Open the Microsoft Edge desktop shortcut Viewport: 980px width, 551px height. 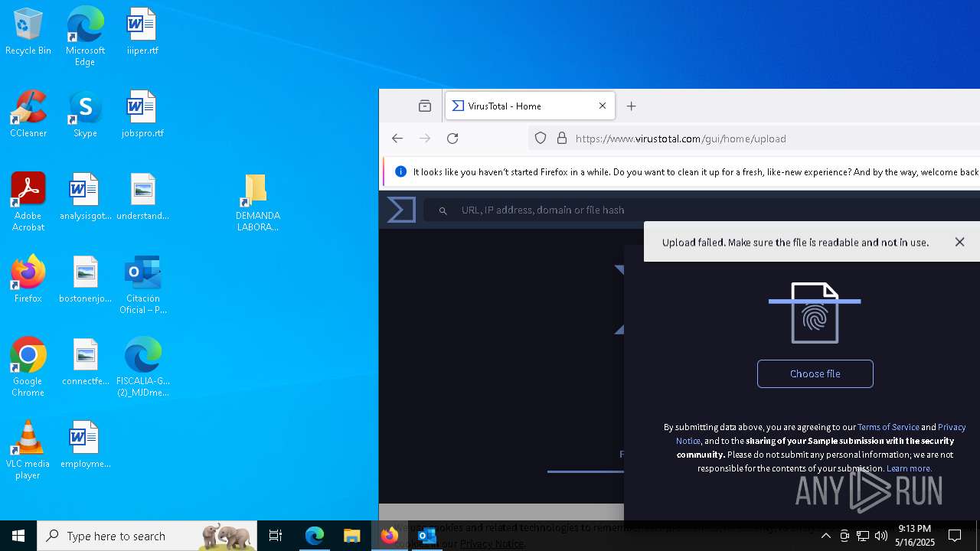coord(85,37)
